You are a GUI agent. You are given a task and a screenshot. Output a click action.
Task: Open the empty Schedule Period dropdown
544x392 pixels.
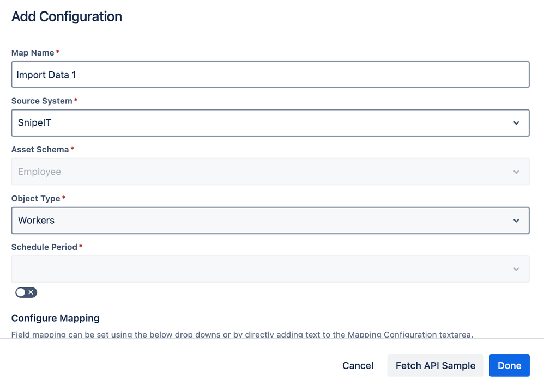click(271, 268)
